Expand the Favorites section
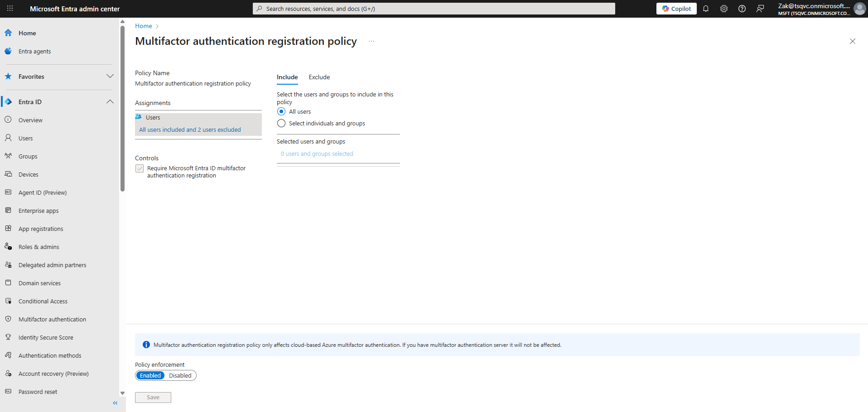 [x=110, y=76]
